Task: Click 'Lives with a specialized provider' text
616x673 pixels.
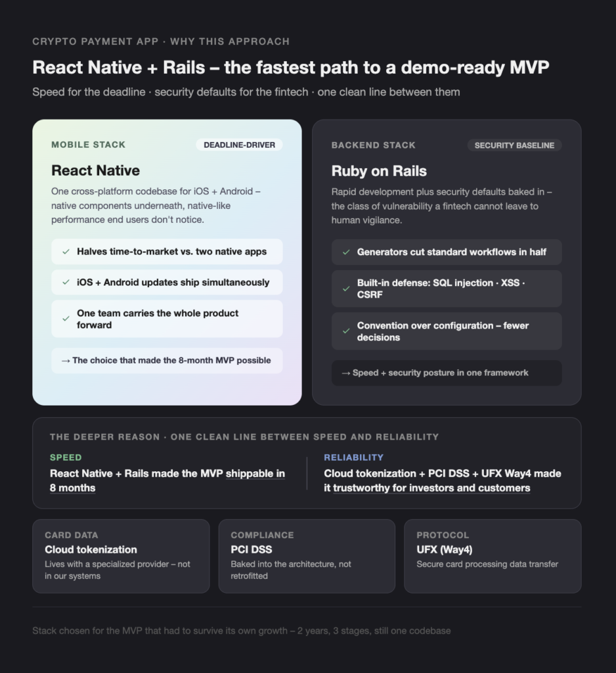Action: 117,570
